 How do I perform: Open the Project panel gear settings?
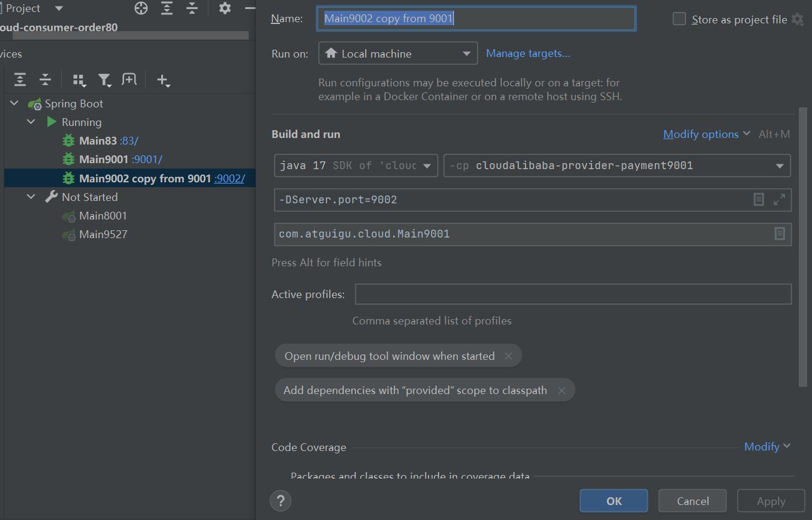pos(224,8)
